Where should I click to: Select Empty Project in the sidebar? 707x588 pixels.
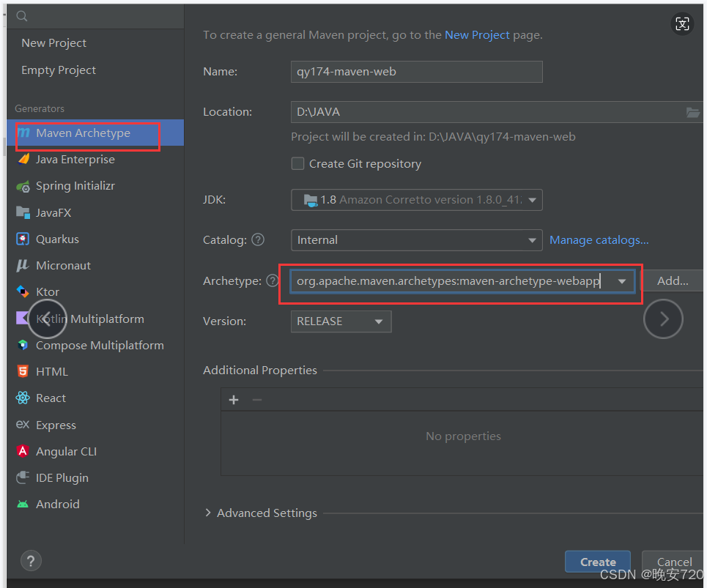[x=59, y=70]
